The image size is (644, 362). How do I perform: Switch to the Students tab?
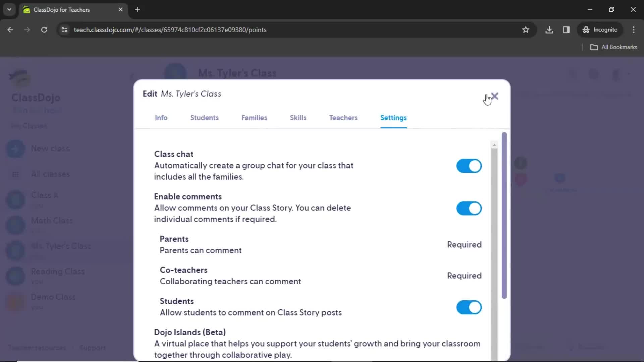pyautogui.click(x=204, y=118)
